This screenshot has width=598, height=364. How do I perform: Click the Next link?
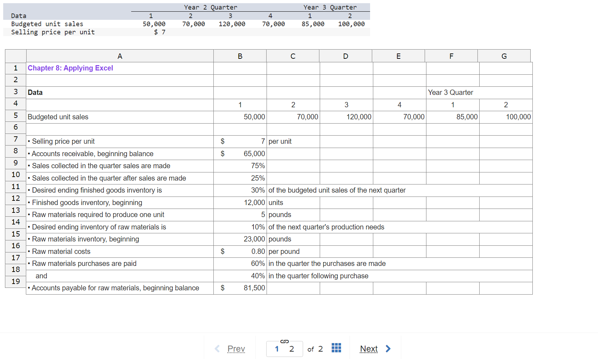click(x=369, y=348)
